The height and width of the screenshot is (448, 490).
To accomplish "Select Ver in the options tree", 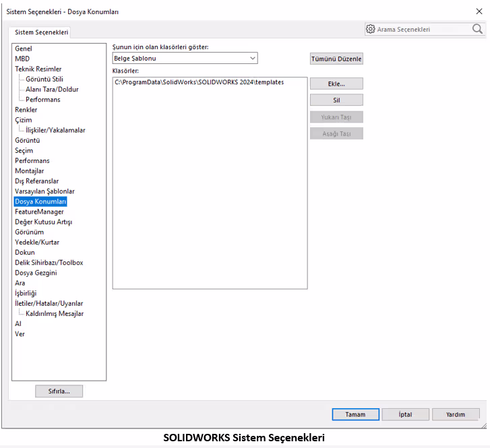I will coord(20,334).
